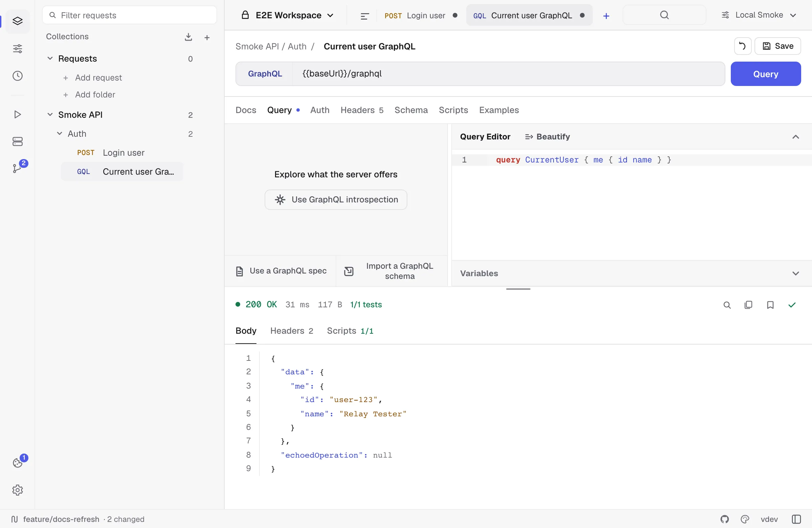
Task: Open the environments sliders sidebar icon
Action: point(17,49)
